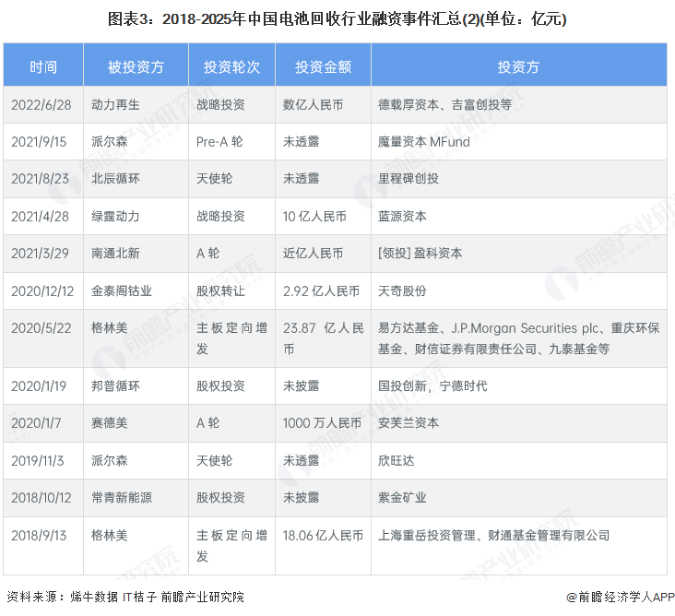This screenshot has height=616, width=675.
Task: Select the date cell 2018/9/13
Action: (43, 546)
